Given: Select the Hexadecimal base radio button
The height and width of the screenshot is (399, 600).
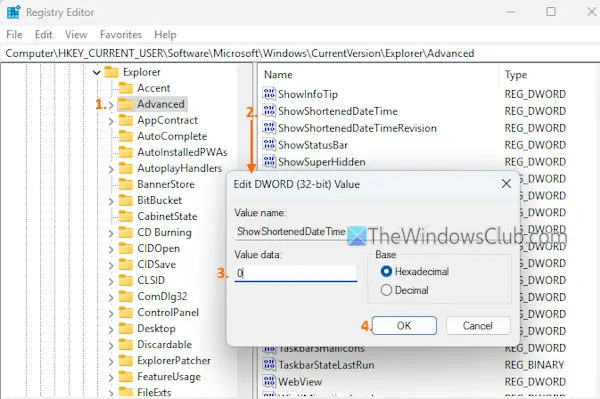Looking at the screenshot, I should pos(386,271).
